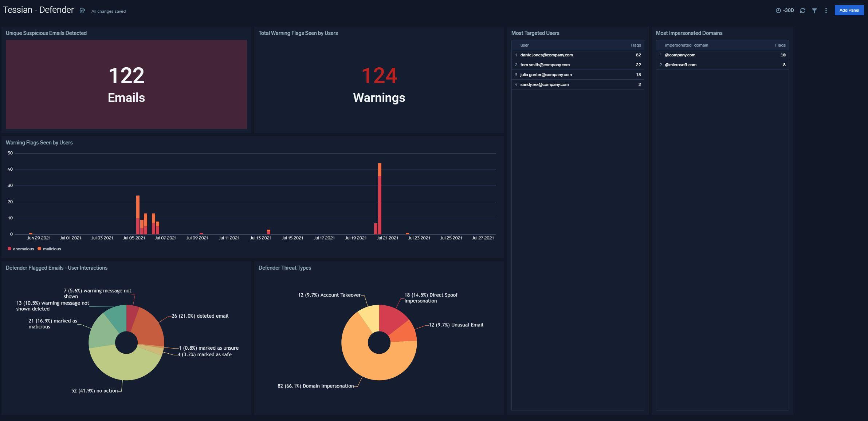This screenshot has width=868, height=421.
Task: Sort by impersonated_domain column header
Action: pos(686,45)
